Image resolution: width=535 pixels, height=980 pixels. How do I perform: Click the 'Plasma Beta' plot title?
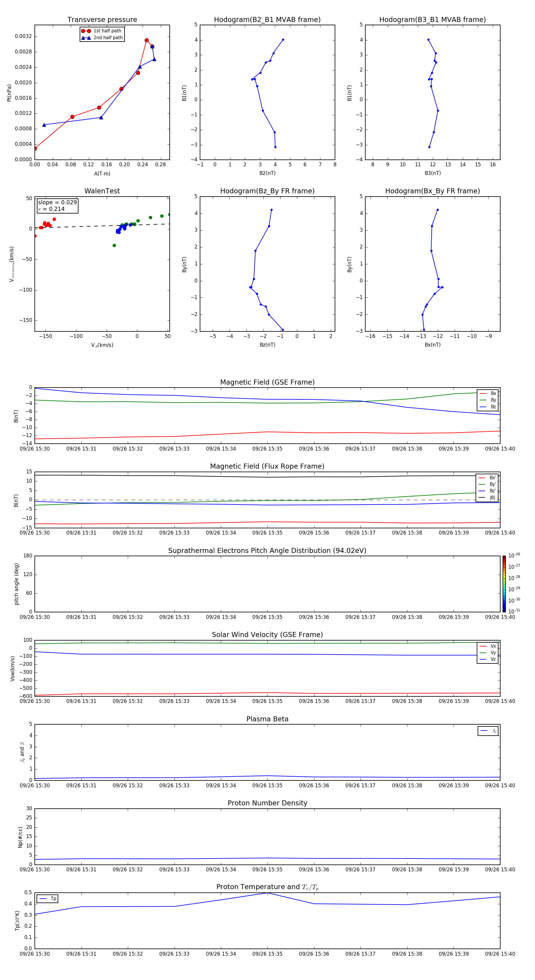267,719
